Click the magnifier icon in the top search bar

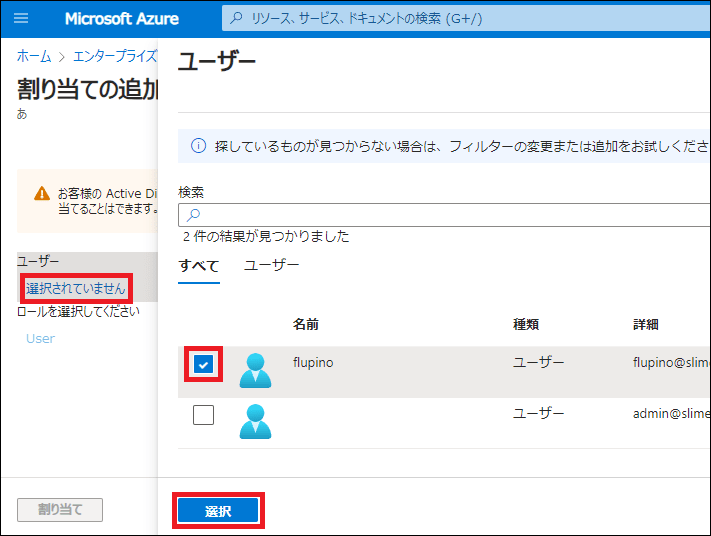[236, 19]
